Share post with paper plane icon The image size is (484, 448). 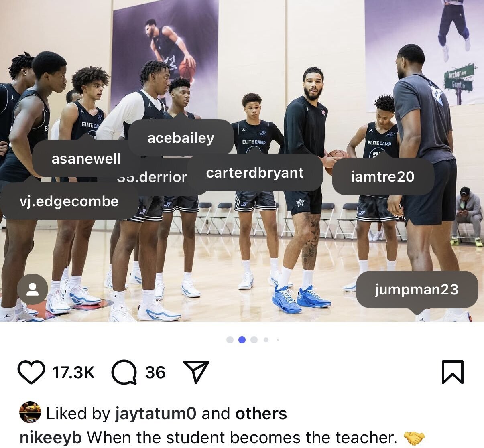tap(196, 371)
